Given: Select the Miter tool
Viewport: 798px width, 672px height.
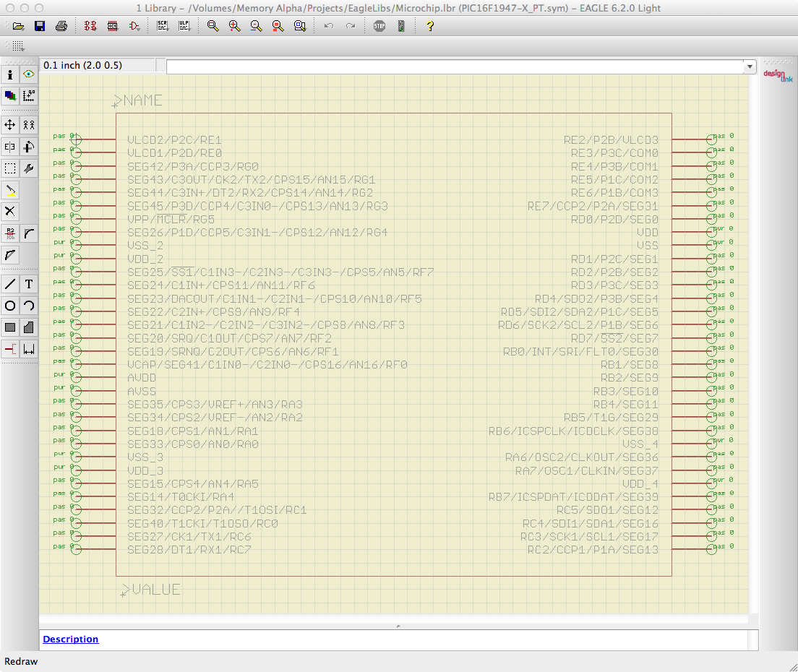Looking at the screenshot, I should coord(29,233).
